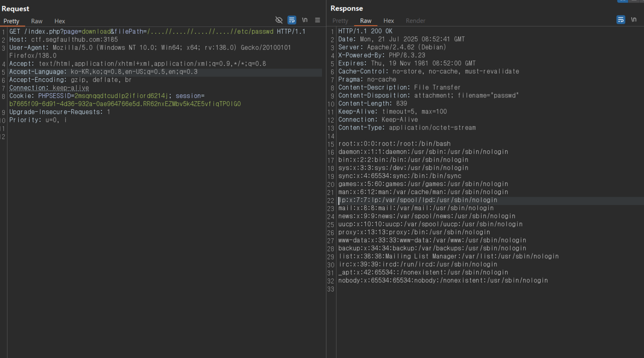Screen dimensions: 644x358
Task: Click the Accept: text/html header line
Action: pyautogui.click(x=138, y=64)
